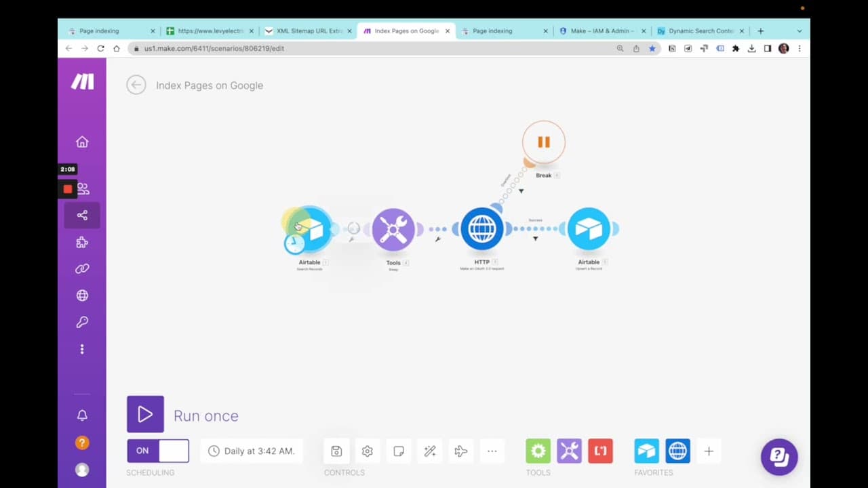Open the Webhooks globe icon in sidebar
Screen dimensions: 868x488
[x=82, y=295]
